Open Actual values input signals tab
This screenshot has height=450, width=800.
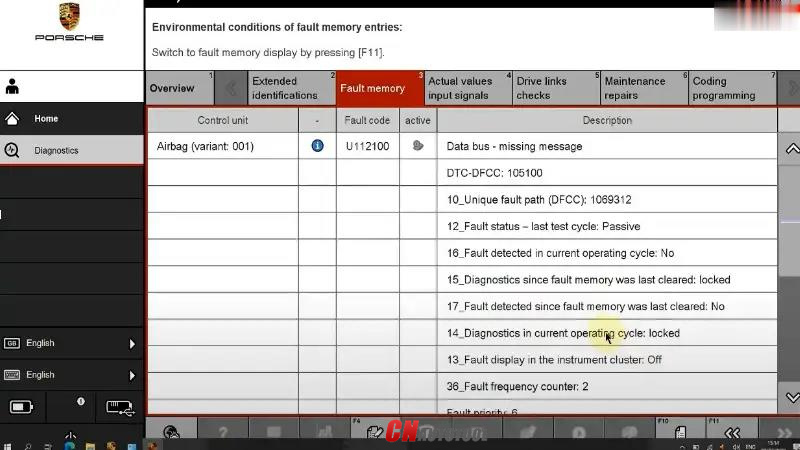point(468,88)
